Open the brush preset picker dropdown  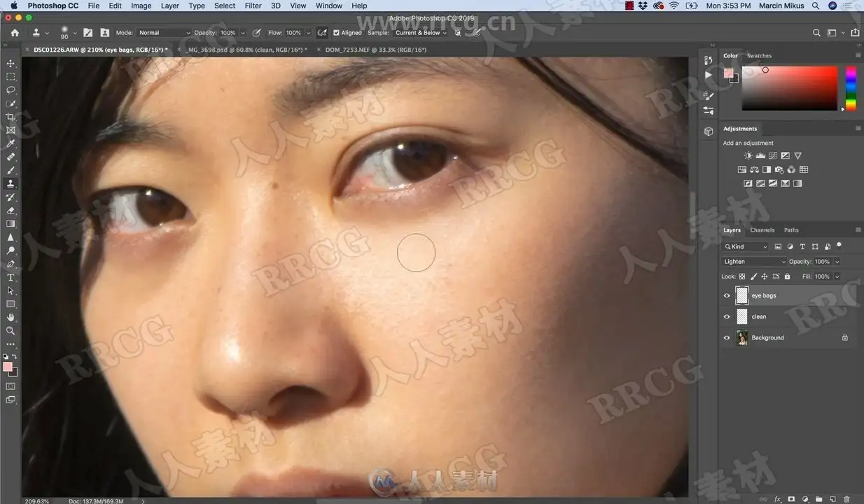tap(75, 33)
